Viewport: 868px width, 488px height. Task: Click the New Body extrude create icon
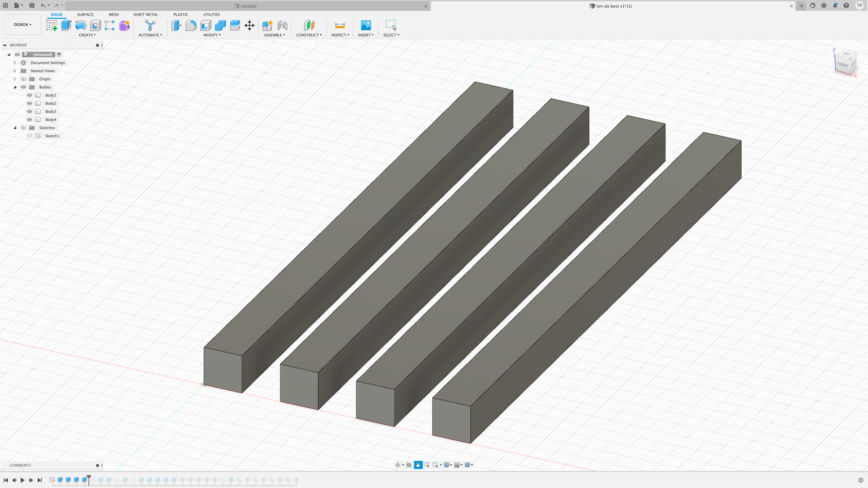(x=66, y=25)
